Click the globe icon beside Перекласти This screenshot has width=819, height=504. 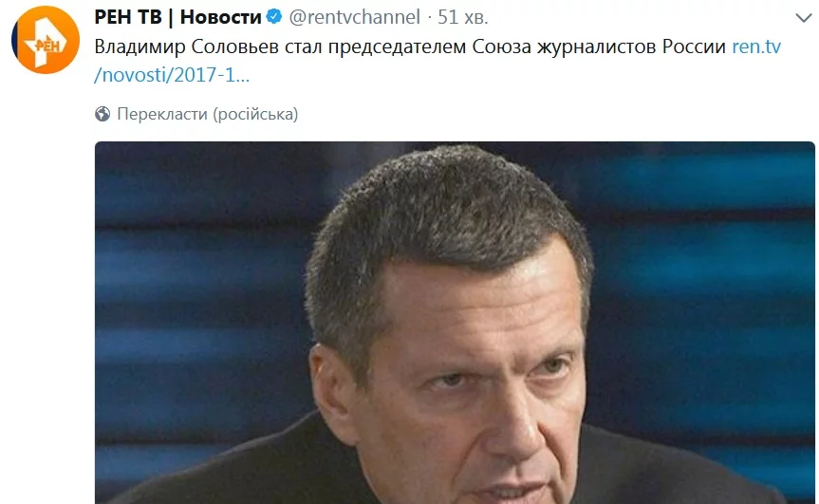pos(102,114)
